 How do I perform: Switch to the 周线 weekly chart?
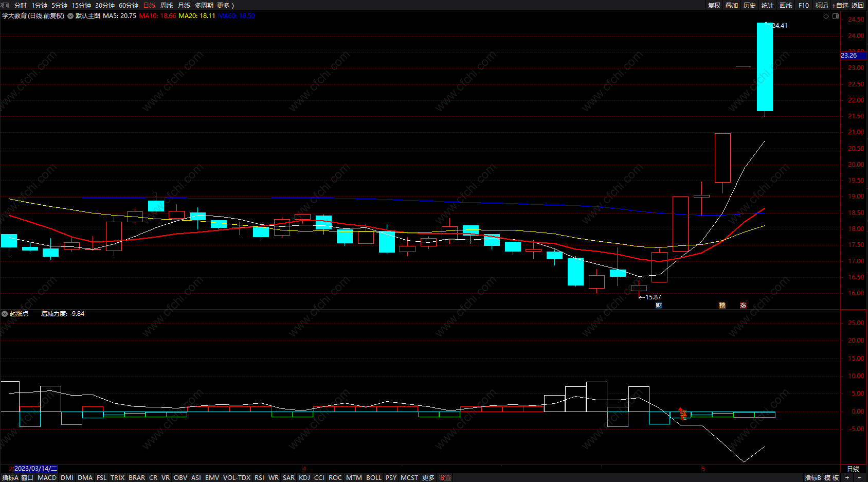point(167,5)
